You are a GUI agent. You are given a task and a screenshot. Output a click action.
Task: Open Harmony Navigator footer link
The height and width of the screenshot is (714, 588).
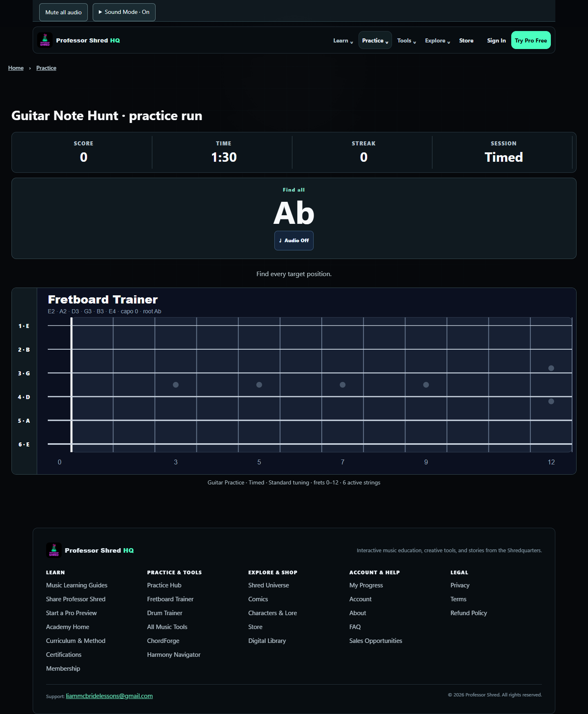pos(174,655)
